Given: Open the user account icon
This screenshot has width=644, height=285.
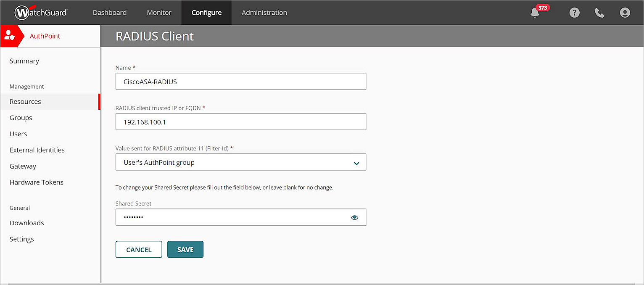Looking at the screenshot, I should 625,13.
